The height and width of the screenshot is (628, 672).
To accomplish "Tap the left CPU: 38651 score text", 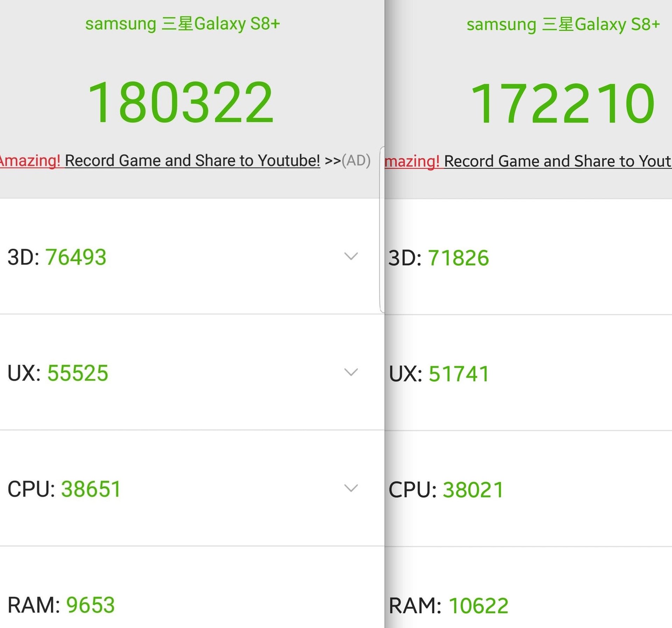I will (x=64, y=489).
